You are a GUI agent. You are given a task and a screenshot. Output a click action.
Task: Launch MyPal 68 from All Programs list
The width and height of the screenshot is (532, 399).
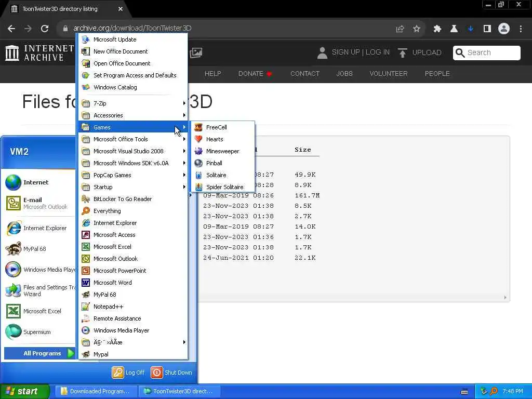tap(133, 295)
